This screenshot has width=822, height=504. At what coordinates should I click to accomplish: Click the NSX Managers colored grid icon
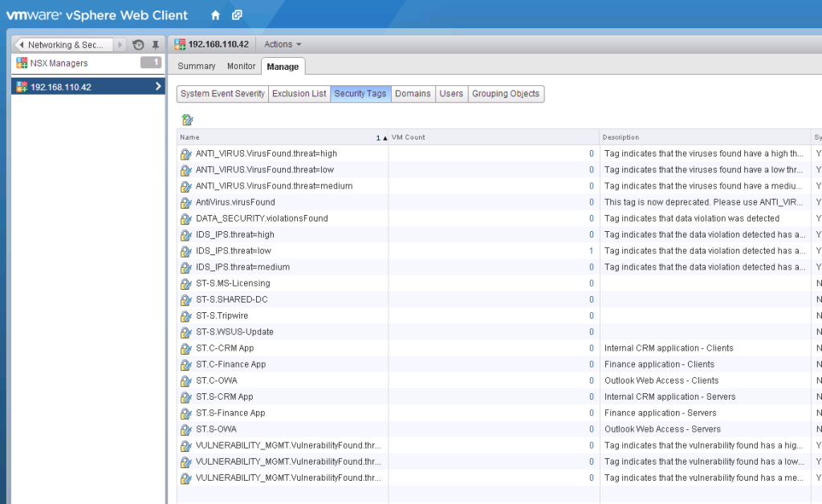[x=22, y=63]
